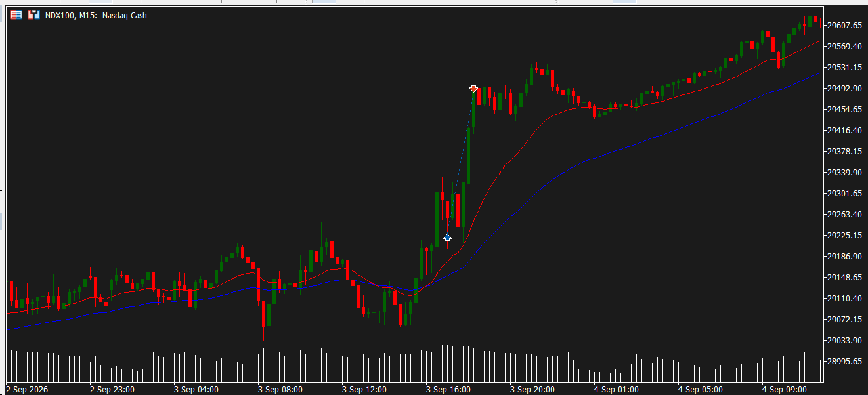
Task: Click the 2 Sep 23:00 time label
Action: click(112, 390)
